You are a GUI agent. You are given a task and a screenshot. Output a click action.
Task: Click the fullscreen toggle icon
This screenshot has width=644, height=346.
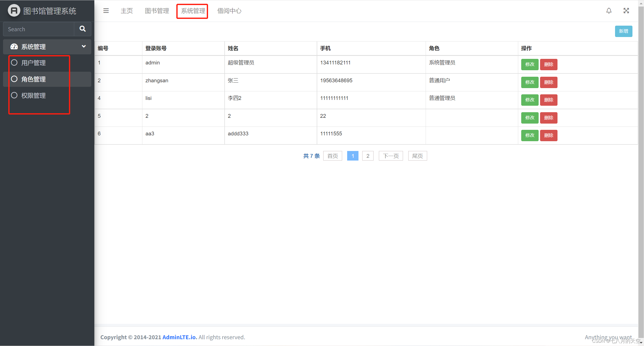(x=626, y=11)
